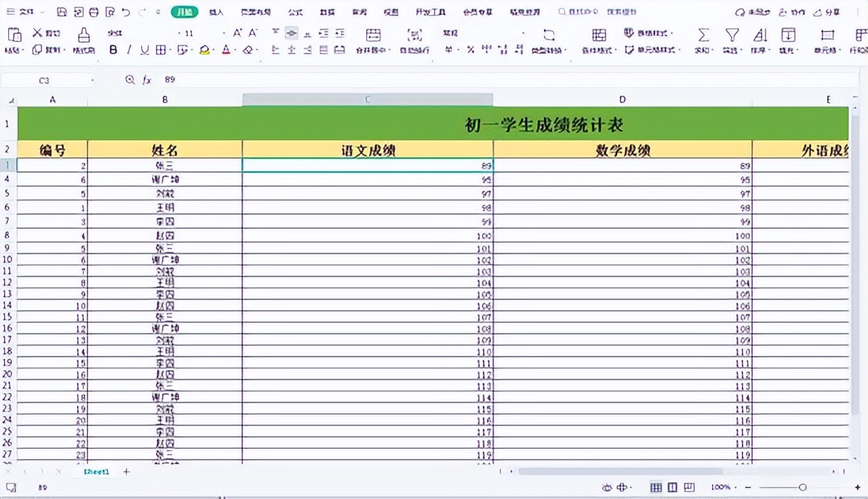Switch to the Data ribbon tab
Screen dimensions: 868x499
[x=328, y=12]
